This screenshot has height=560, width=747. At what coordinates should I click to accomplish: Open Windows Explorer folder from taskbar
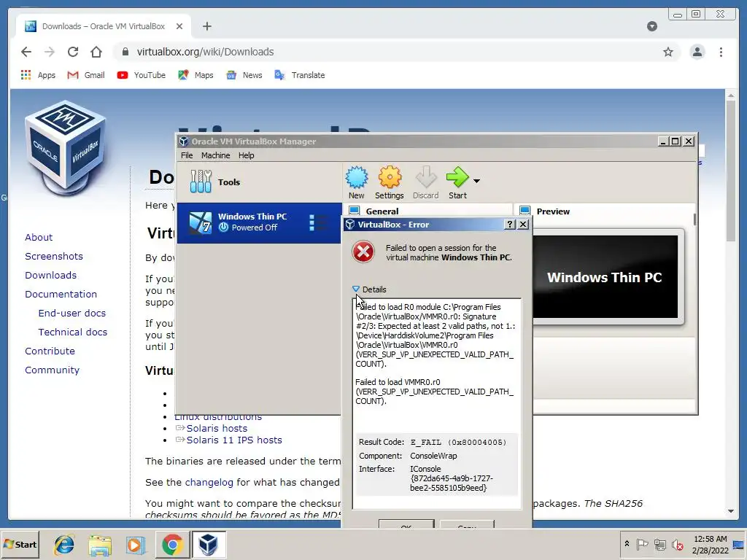point(99,544)
